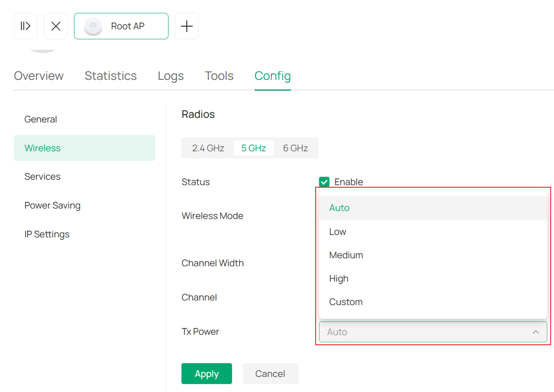Toggle the Status Enable checkbox
554x392 pixels.
(x=324, y=182)
